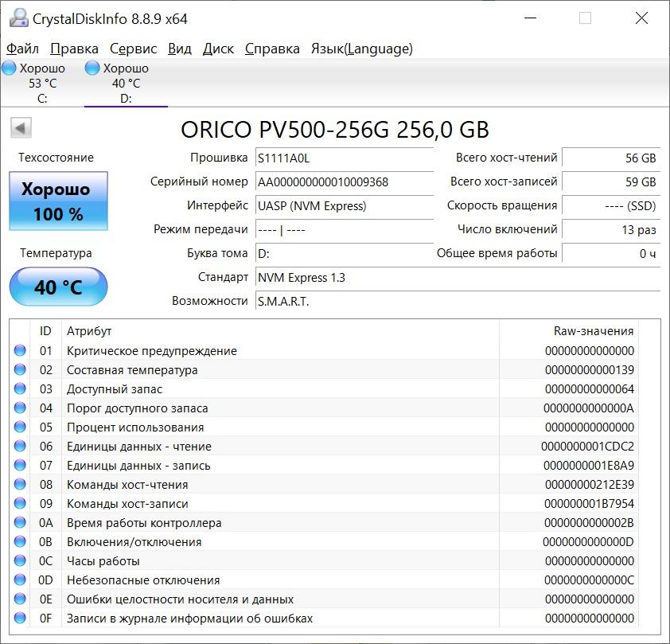Select the Команды хост-записи attribute text
670x644 pixels.
click(127, 504)
